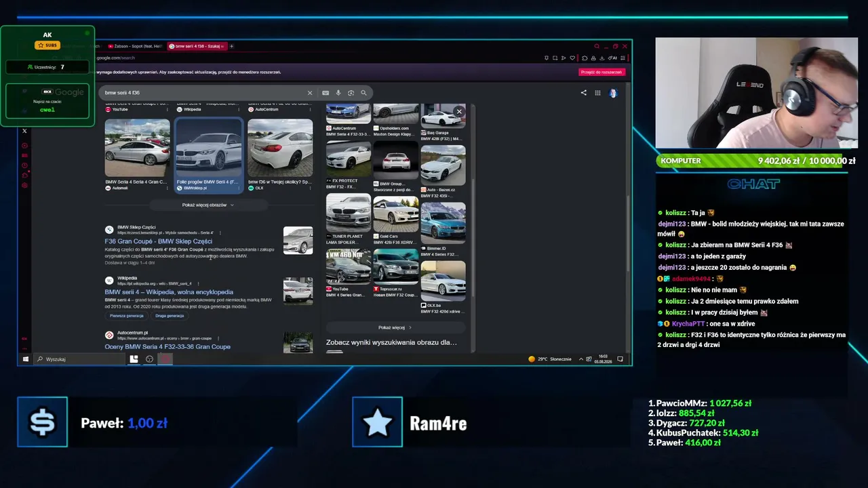Switch to the Żabson - Sopot tab
Screen dimensions: 868x488
[135, 46]
